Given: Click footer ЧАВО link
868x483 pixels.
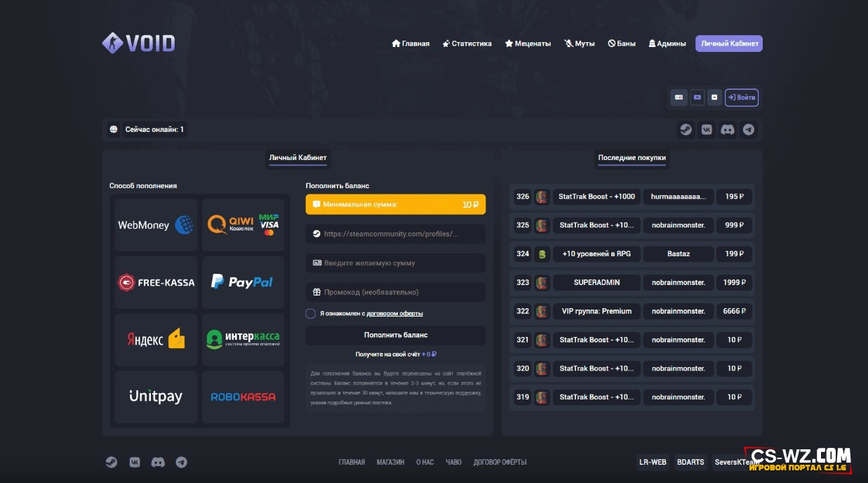Looking at the screenshot, I should click(x=454, y=463).
